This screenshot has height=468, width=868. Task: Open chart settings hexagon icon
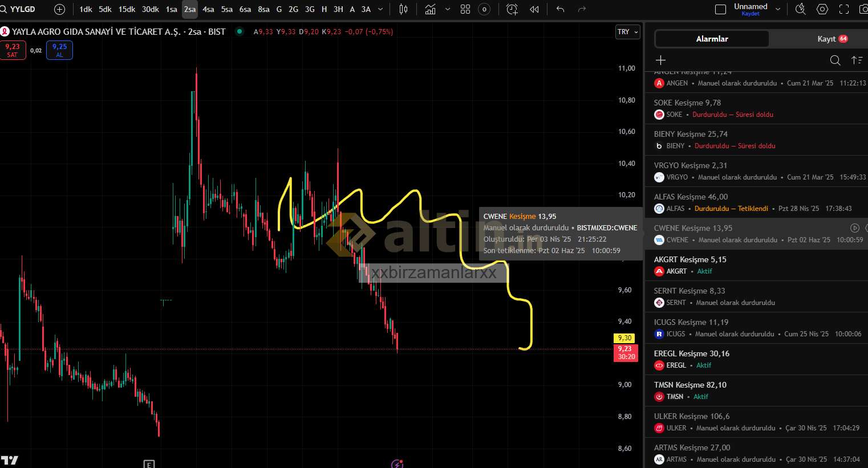[822, 9]
